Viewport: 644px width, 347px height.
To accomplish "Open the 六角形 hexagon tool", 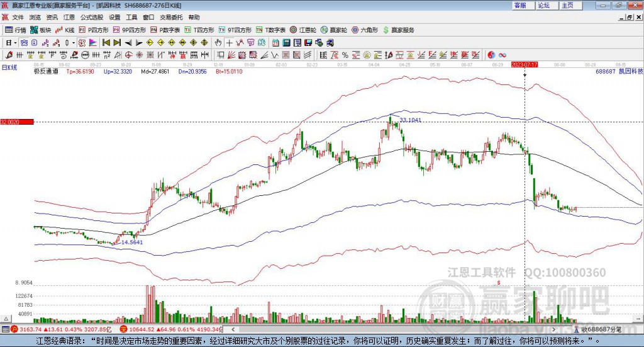I will pos(365,30).
